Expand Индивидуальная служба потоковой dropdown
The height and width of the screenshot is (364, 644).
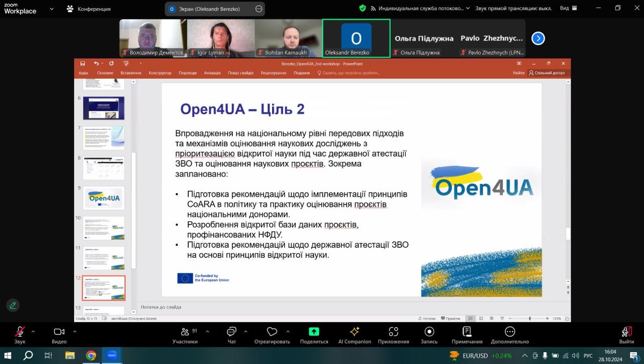point(467,9)
